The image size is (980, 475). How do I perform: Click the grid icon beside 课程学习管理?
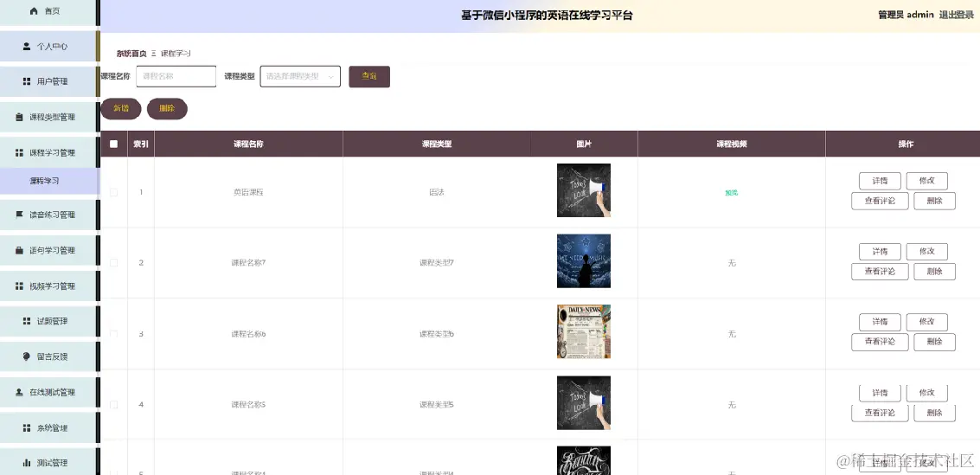(x=19, y=152)
